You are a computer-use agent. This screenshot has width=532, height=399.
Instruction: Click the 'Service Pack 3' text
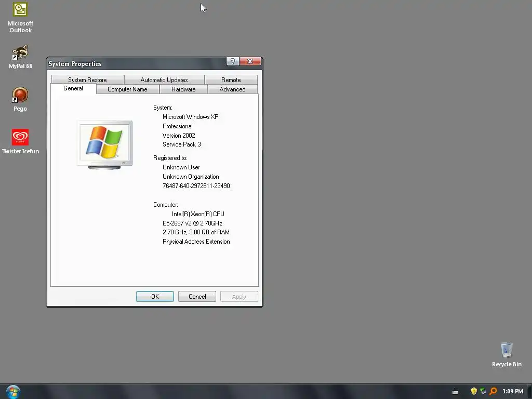click(181, 144)
